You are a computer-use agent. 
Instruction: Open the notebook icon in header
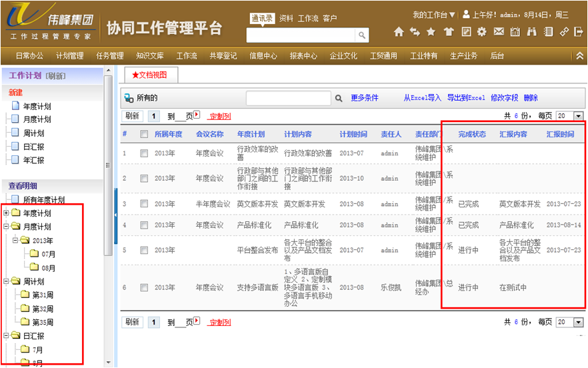point(549,32)
